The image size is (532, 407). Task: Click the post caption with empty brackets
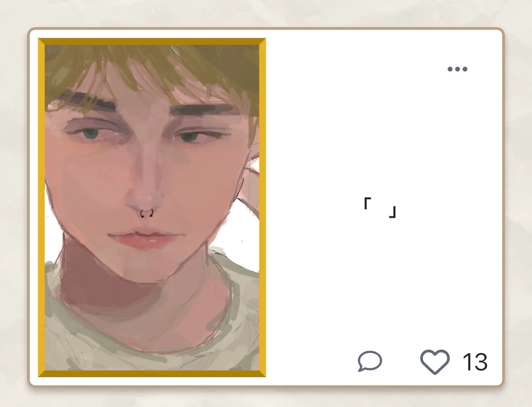tap(379, 208)
